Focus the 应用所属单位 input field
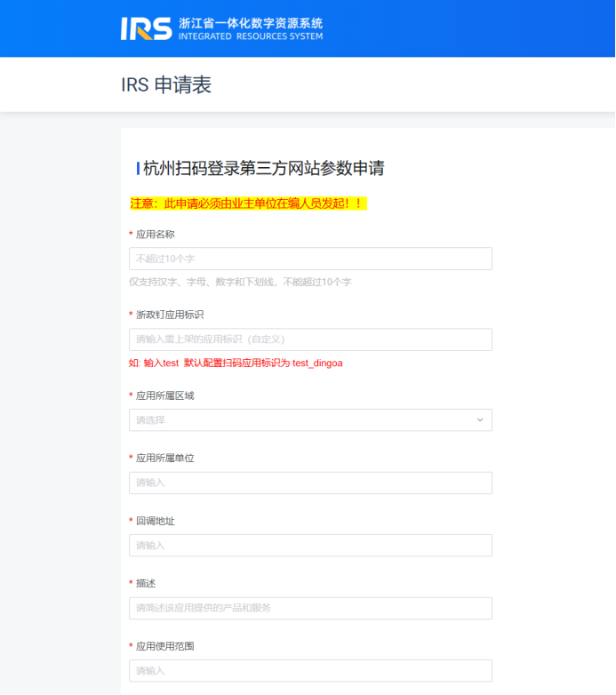Image resolution: width=616 pixels, height=695 pixels. [x=310, y=483]
